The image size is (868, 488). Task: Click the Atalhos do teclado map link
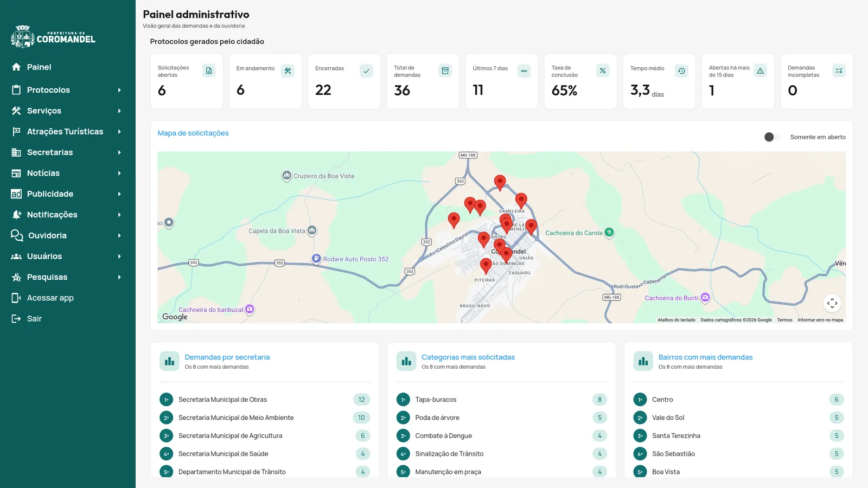(676, 320)
